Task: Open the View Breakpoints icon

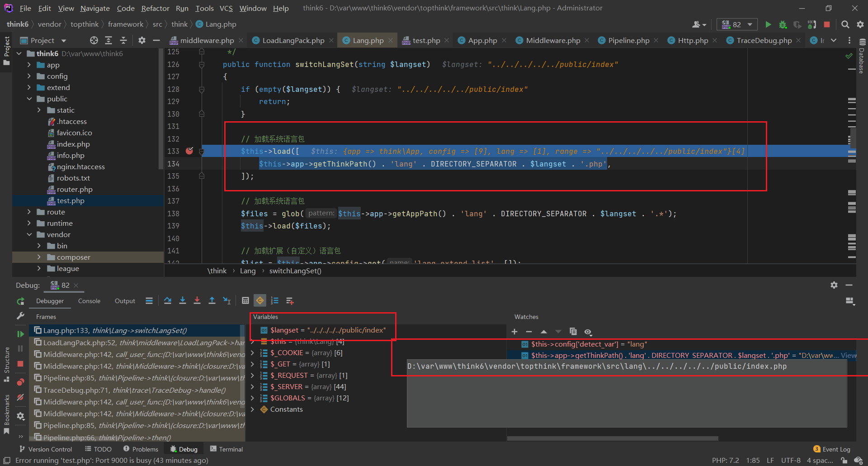Action: (x=20, y=382)
